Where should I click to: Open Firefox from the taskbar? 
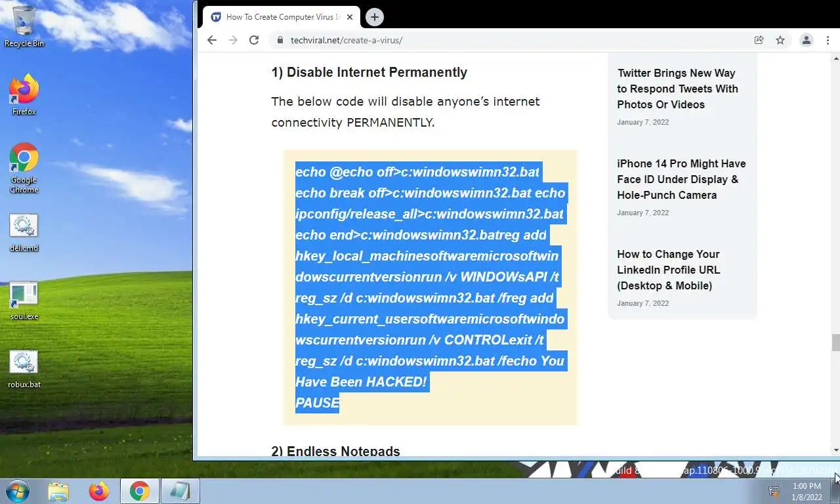99,491
